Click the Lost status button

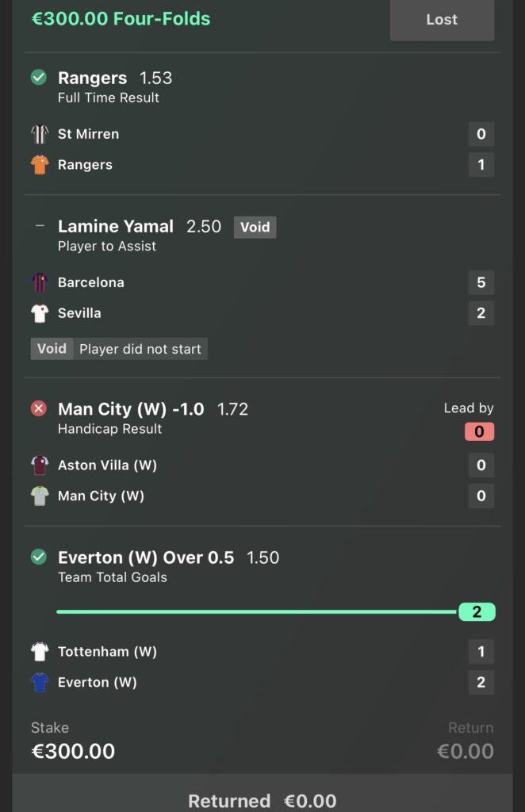(442, 20)
